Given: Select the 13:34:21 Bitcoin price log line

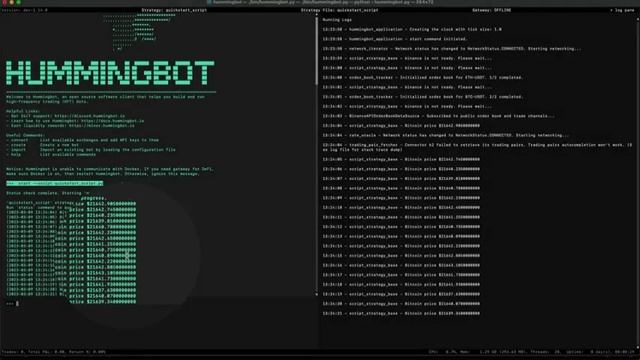Looking at the screenshot, I should pos(401,313).
